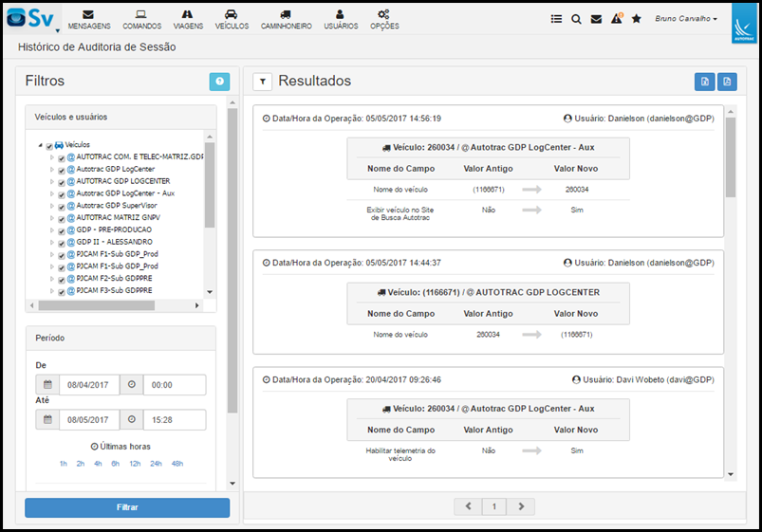Click the blue Filtrar button
This screenshot has width=762, height=532.
(x=127, y=507)
